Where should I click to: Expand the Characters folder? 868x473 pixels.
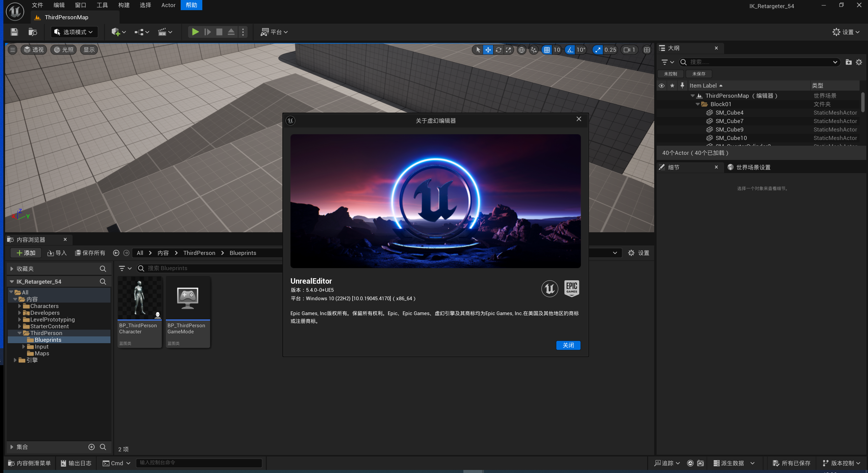tap(20, 306)
